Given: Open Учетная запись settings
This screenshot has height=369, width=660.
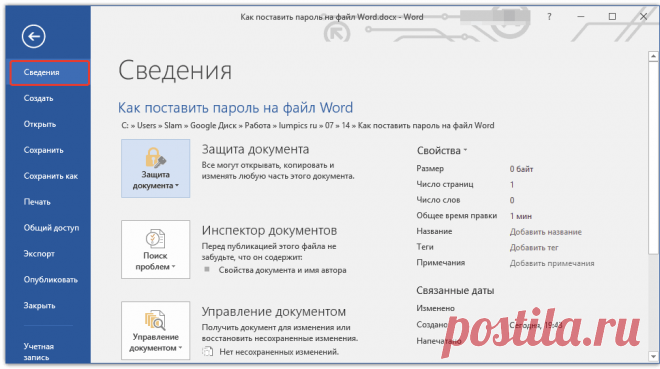Looking at the screenshot, I should click(x=39, y=352).
